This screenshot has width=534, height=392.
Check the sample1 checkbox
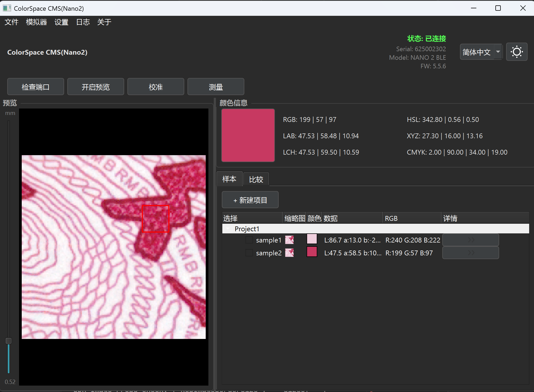pyautogui.click(x=249, y=240)
